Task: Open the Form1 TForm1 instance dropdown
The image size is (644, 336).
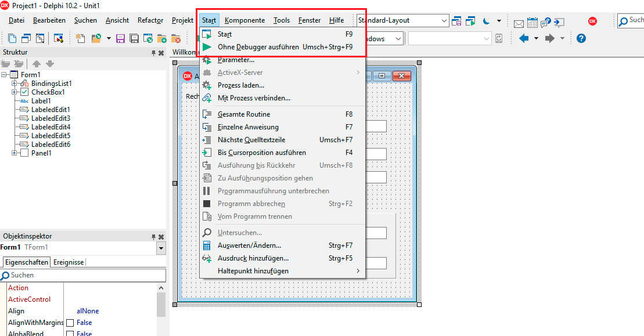Action: (161, 248)
